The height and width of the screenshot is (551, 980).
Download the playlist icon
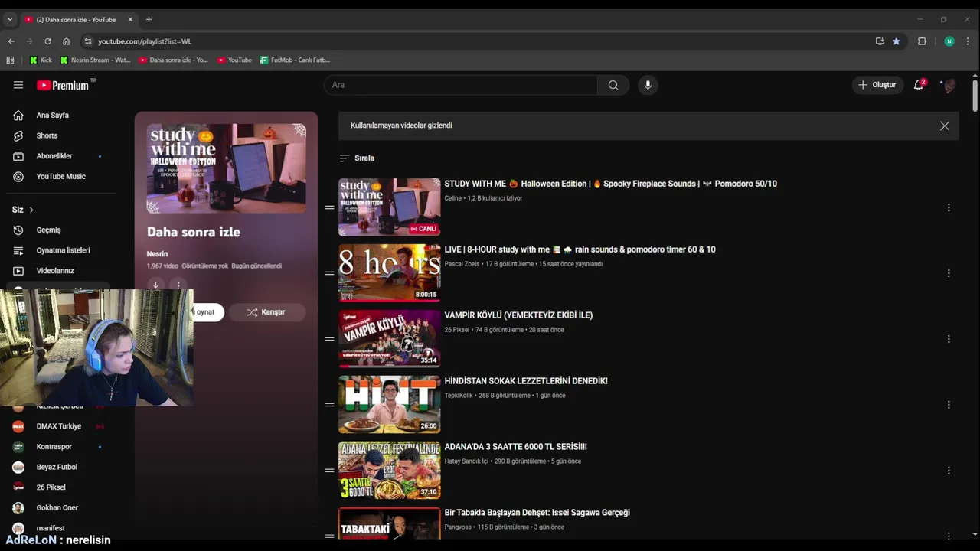155,285
